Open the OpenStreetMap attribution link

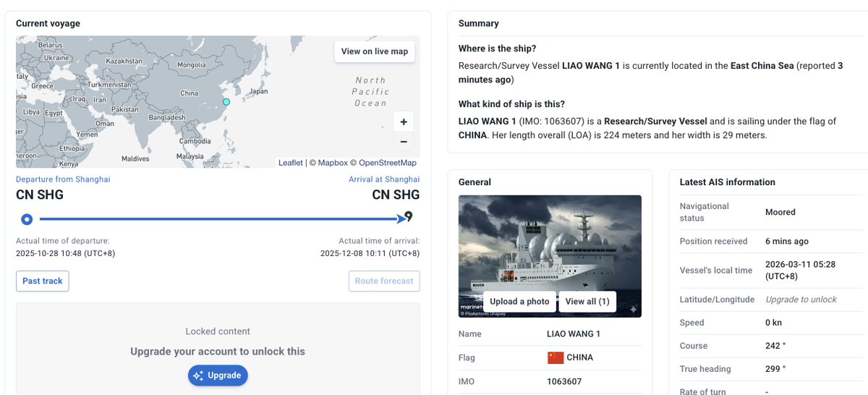click(388, 163)
